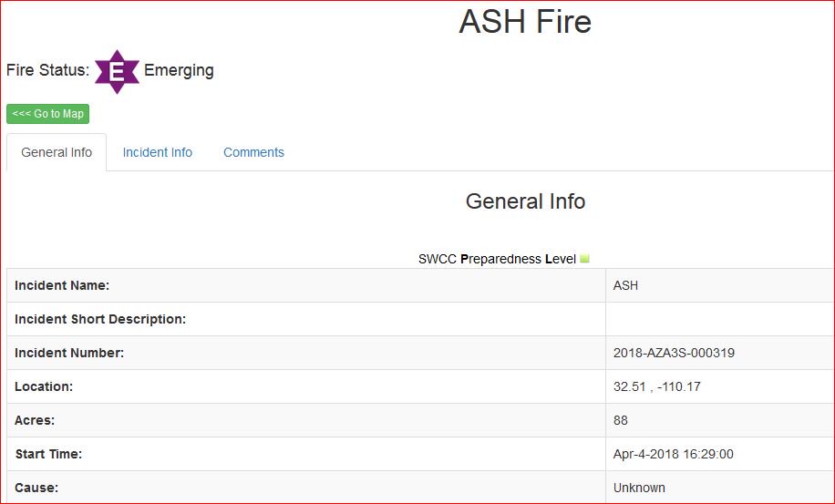This screenshot has height=504, width=835.
Task: Click the Location label
Action: coord(44,386)
